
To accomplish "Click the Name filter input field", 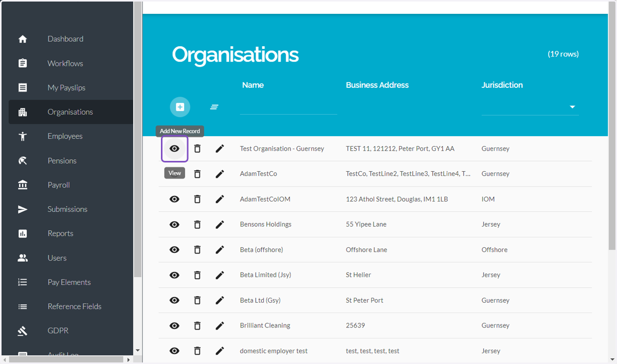I will tap(288, 107).
